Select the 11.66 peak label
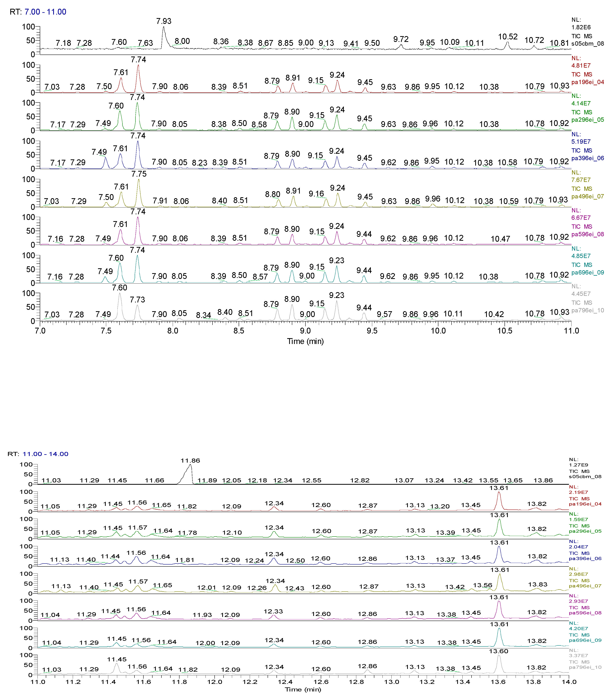The width and height of the screenshot is (613, 700). pos(155,480)
